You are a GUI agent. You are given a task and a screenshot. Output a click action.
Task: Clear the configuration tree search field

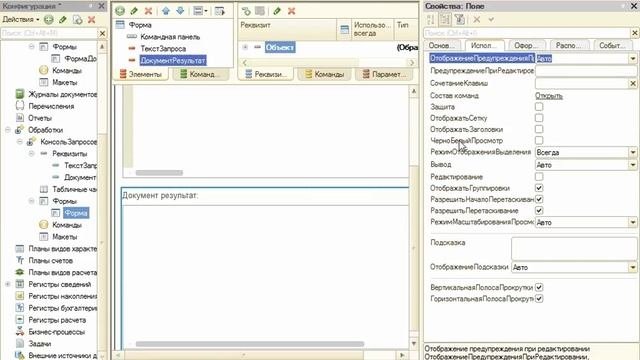tap(102, 33)
